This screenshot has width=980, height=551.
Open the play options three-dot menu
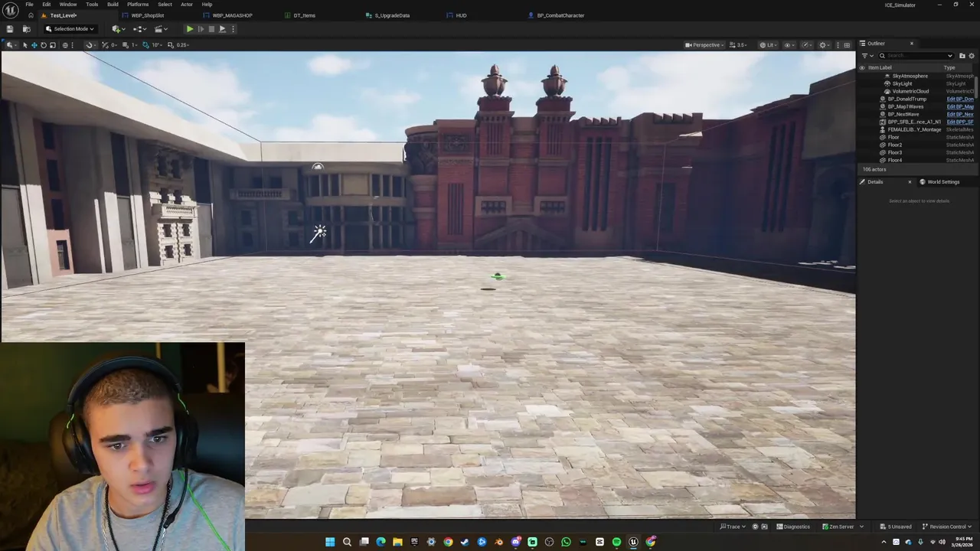(x=234, y=29)
